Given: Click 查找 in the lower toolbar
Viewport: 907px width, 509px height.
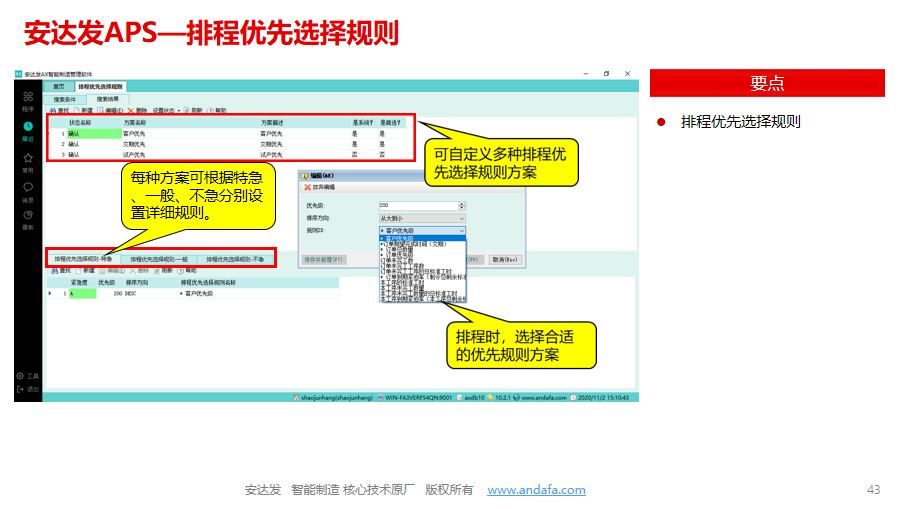Looking at the screenshot, I should [x=61, y=271].
